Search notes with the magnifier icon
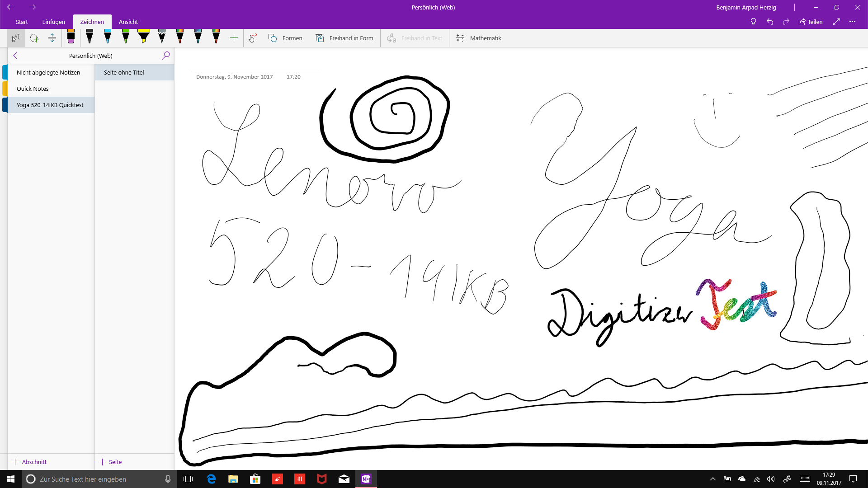Image resolution: width=868 pixels, height=488 pixels. click(166, 55)
